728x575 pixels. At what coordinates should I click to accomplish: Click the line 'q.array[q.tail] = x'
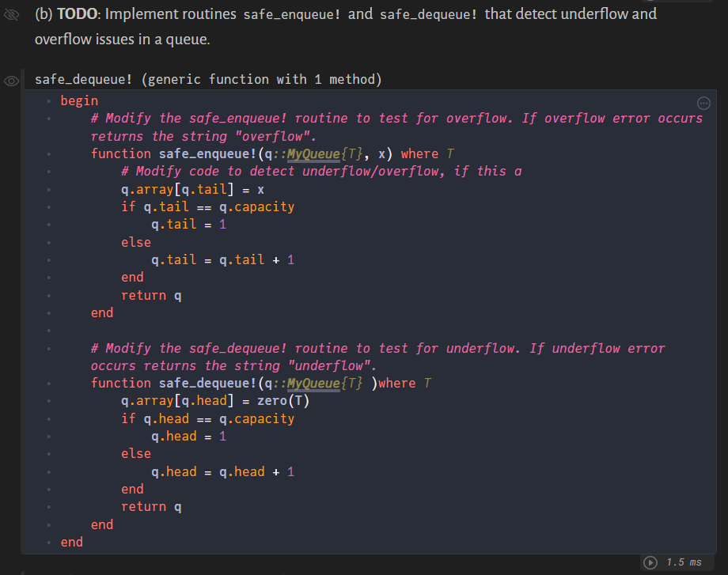(192, 190)
